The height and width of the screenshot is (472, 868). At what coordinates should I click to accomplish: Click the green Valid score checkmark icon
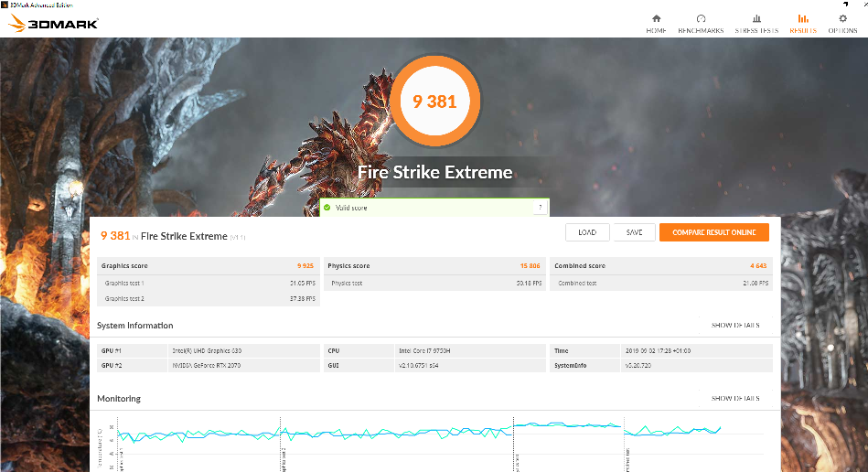click(x=327, y=208)
